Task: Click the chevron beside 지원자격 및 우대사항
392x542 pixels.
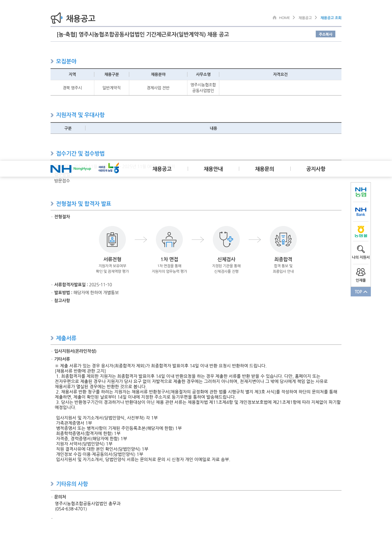Action: (52, 115)
